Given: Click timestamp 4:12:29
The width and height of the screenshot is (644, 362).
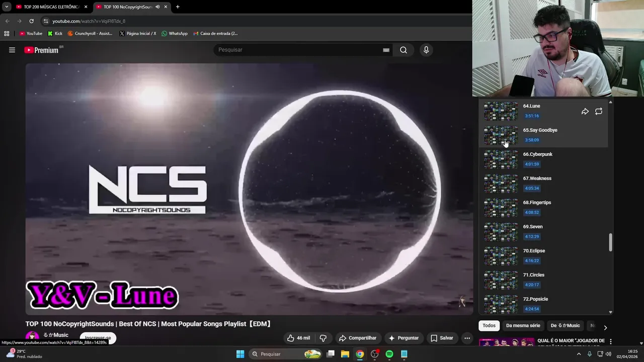Looking at the screenshot, I should click(x=532, y=236).
